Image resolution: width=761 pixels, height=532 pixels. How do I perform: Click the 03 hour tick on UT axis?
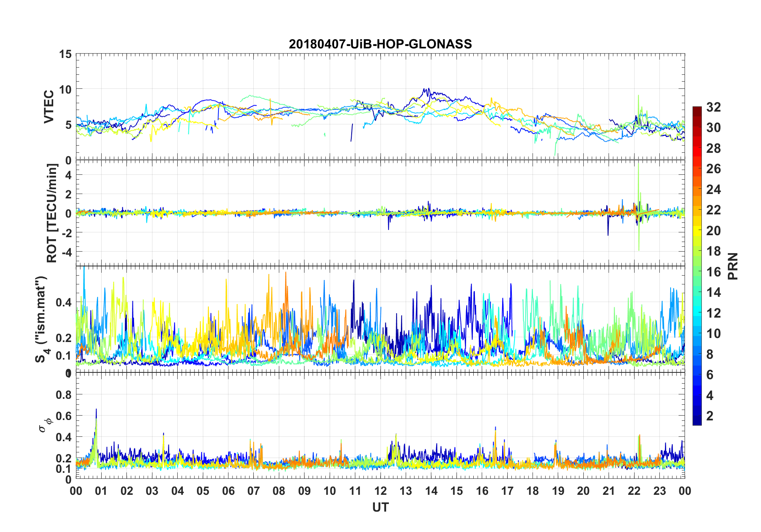coord(152,491)
